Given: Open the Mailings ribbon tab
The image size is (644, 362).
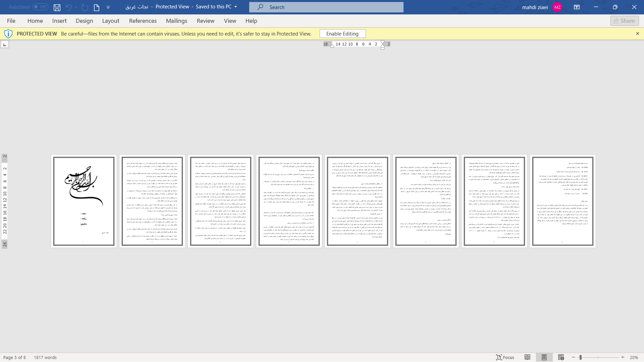Looking at the screenshot, I should click(x=176, y=21).
